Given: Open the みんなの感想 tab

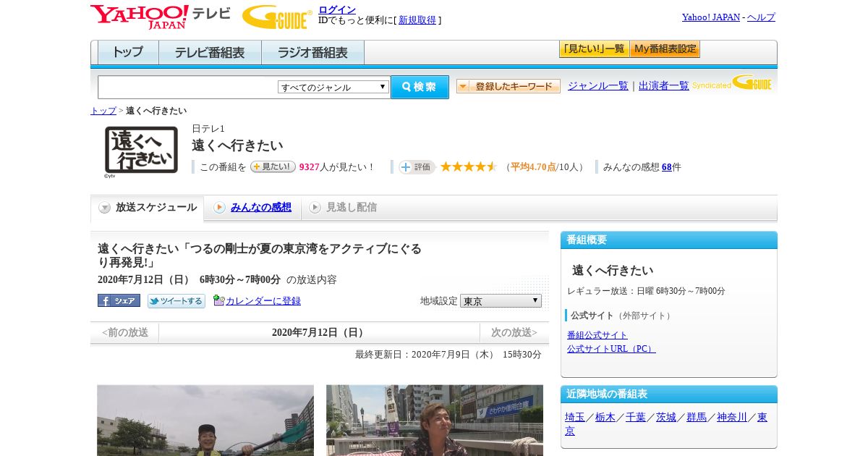Looking at the screenshot, I should pyautogui.click(x=261, y=208).
